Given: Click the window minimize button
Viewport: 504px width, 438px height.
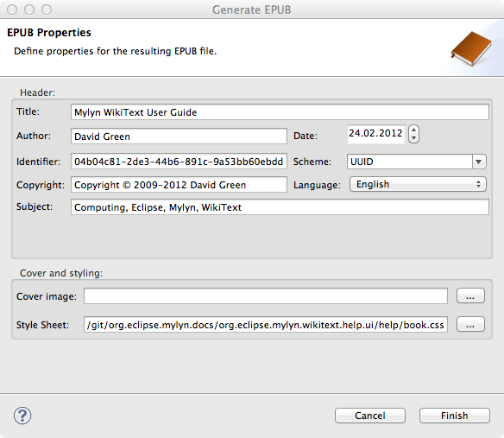Looking at the screenshot, I should point(29,10).
